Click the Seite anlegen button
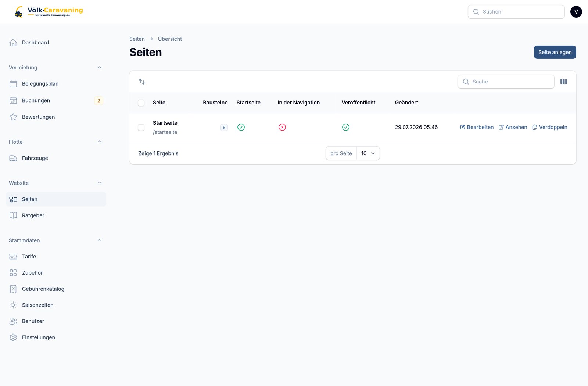 point(555,52)
